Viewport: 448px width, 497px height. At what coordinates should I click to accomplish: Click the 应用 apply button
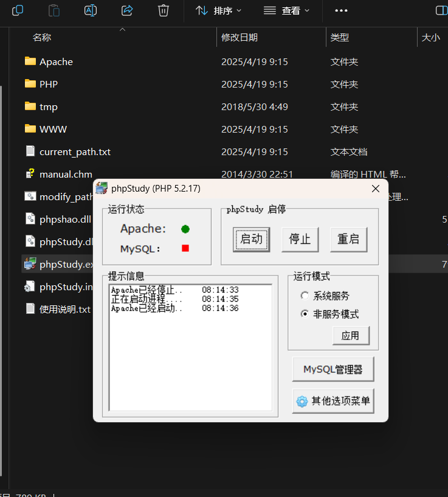tap(351, 336)
